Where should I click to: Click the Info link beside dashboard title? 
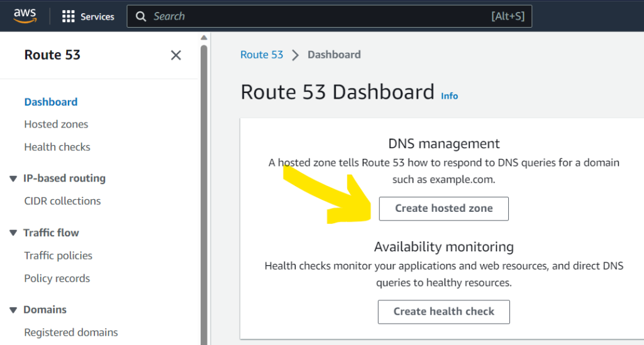click(x=449, y=96)
